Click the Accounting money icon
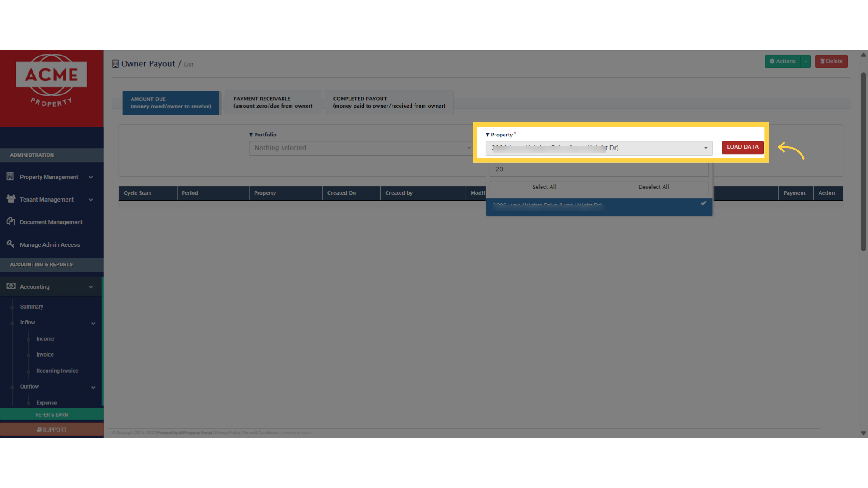This screenshot has height=488, width=868. 11,286
